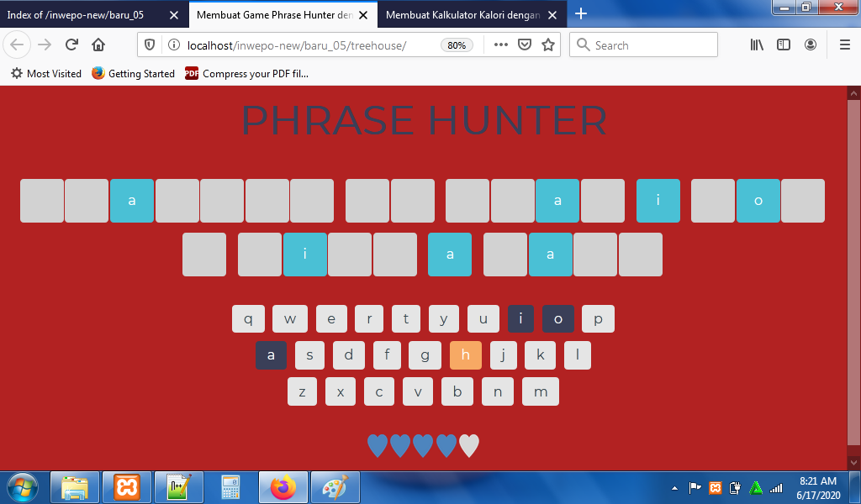861x504 pixels.
Task: Click in the Search box
Action: click(x=643, y=45)
